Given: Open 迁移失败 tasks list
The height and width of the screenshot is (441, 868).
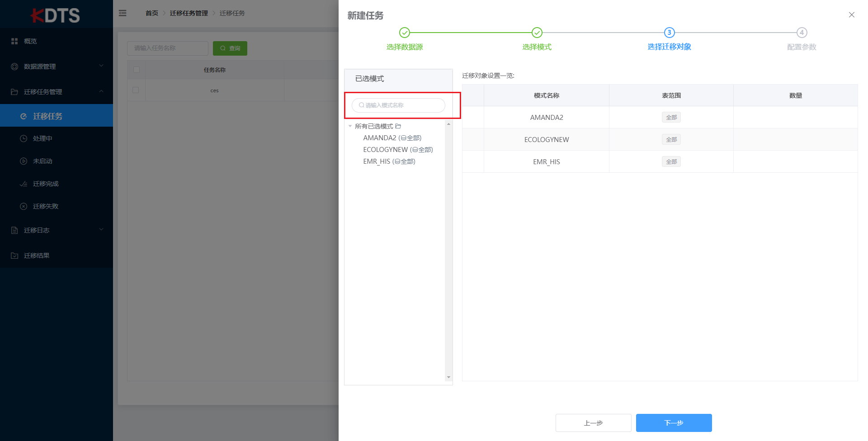Looking at the screenshot, I should click(57, 206).
